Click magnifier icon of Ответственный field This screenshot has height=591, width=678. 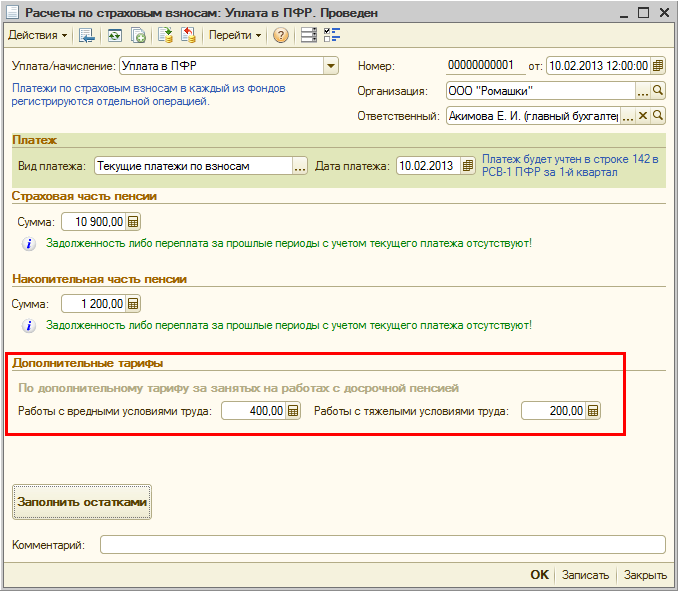pos(658,116)
